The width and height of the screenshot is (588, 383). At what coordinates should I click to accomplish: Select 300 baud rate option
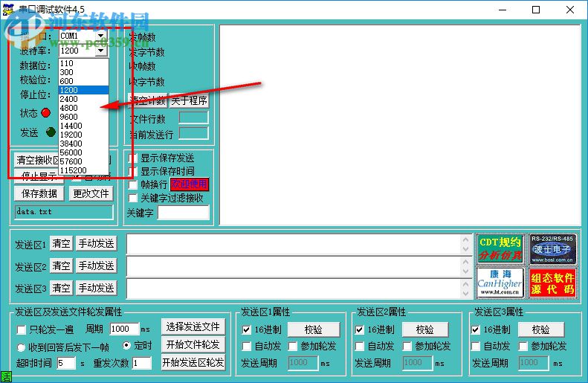tap(83, 72)
